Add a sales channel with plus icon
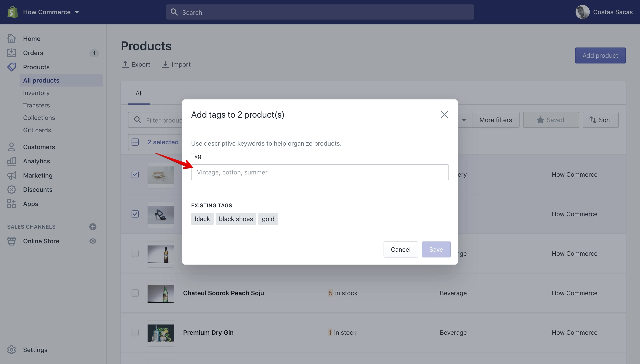640x364 pixels. click(93, 227)
